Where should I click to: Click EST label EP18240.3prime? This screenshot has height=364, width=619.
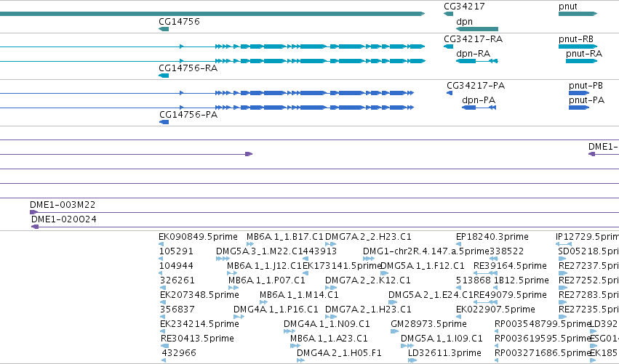(492, 237)
